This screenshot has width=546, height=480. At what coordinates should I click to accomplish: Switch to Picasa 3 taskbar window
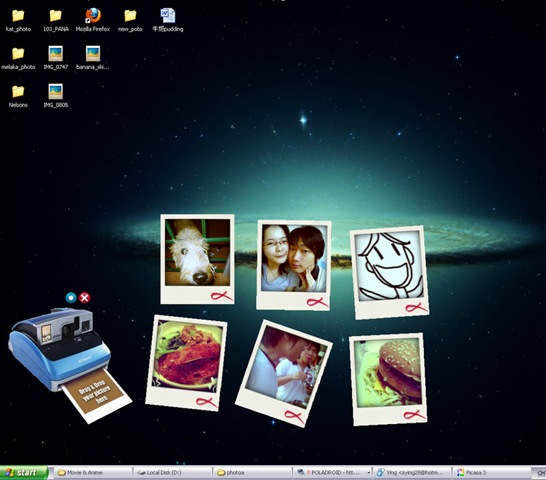tap(492, 473)
